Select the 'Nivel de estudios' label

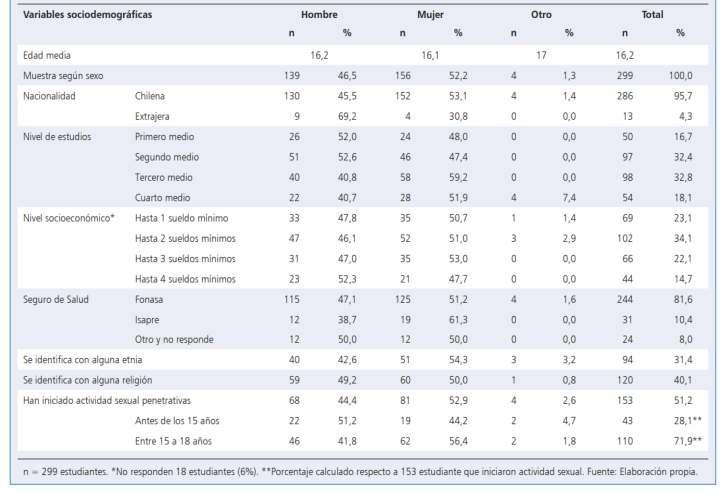click(x=57, y=137)
